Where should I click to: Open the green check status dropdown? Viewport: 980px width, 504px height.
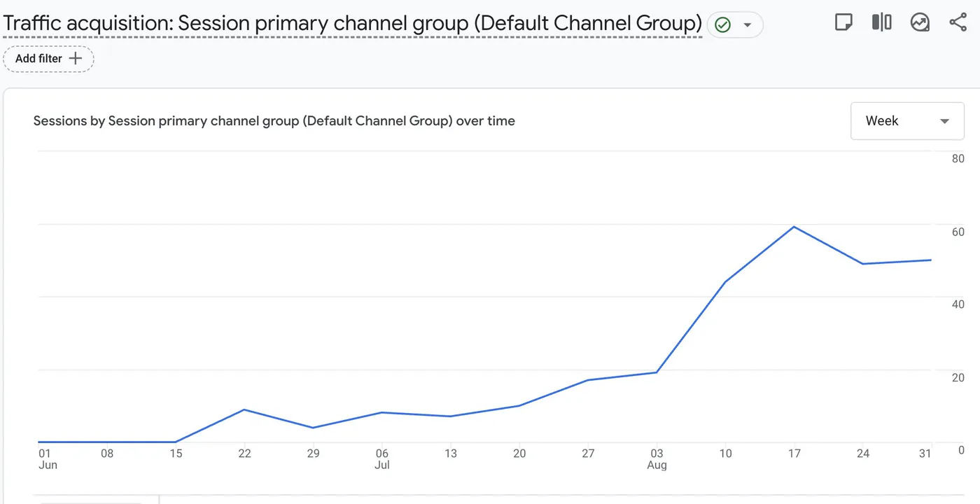(734, 25)
